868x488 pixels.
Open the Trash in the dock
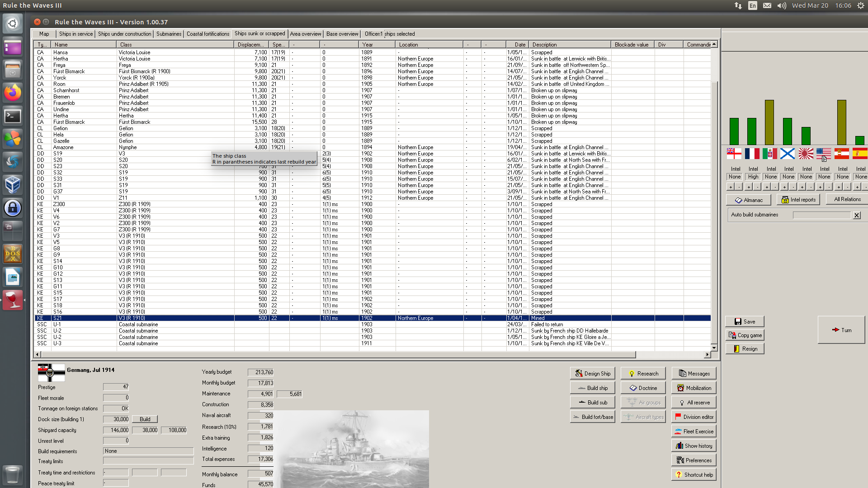click(13, 474)
